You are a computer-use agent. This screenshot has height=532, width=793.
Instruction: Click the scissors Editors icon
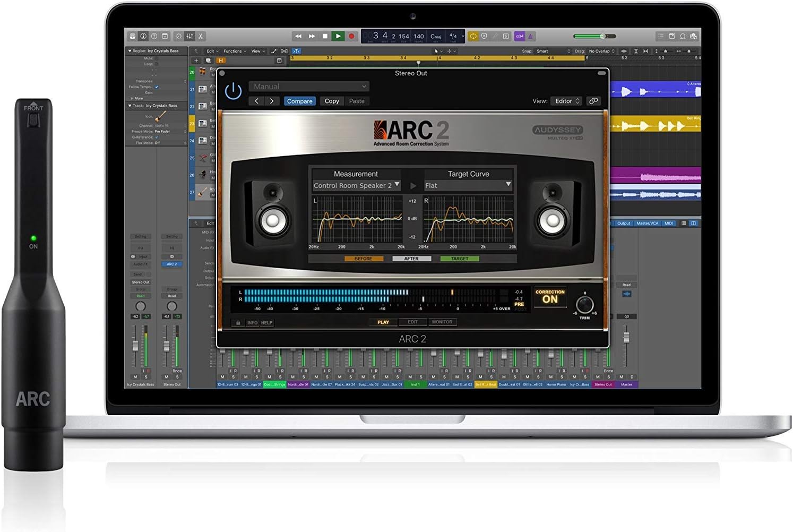(x=201, y=36)
